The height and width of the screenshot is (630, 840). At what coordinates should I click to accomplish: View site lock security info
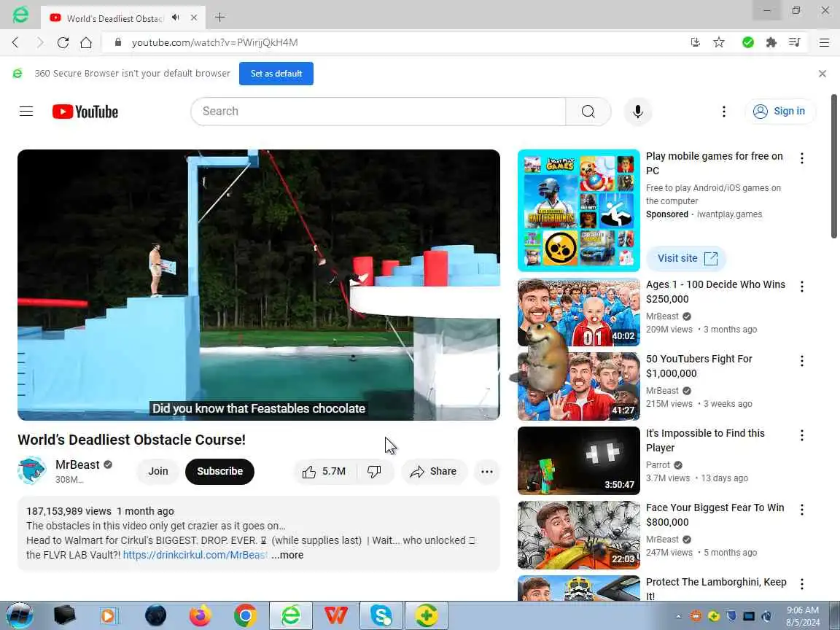coord(118,42)
